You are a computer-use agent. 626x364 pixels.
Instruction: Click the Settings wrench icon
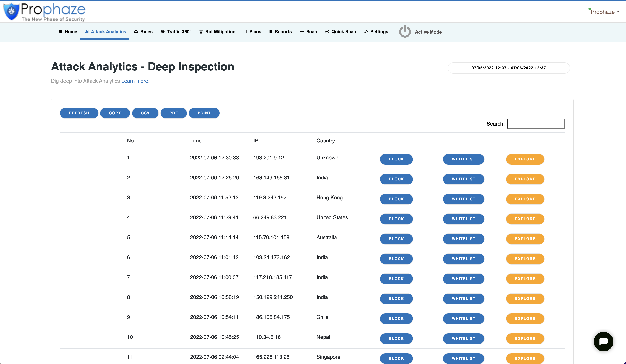[x=366, y=31]
